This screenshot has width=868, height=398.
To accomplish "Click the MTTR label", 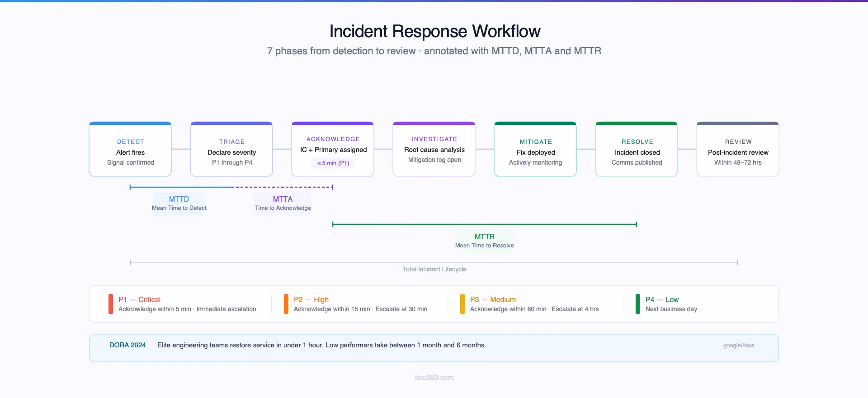I will tap(485, 237).
